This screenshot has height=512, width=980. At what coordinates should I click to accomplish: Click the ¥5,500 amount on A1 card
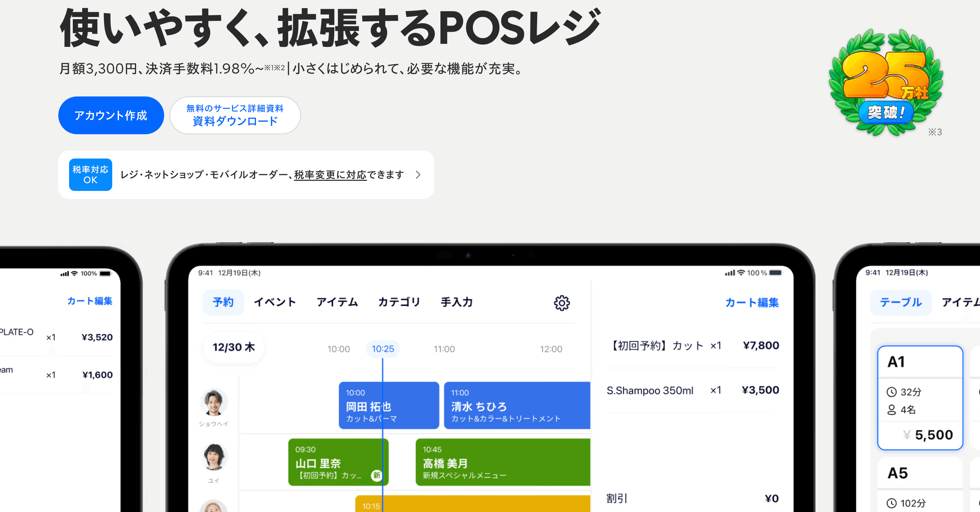928,435
